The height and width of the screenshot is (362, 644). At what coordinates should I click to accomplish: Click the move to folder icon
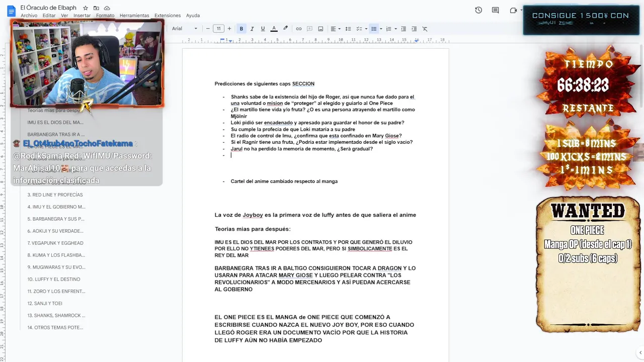96,8
